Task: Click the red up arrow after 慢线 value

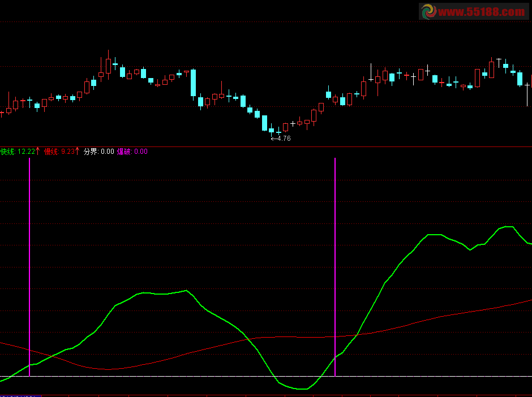Action: coord(78,152)
